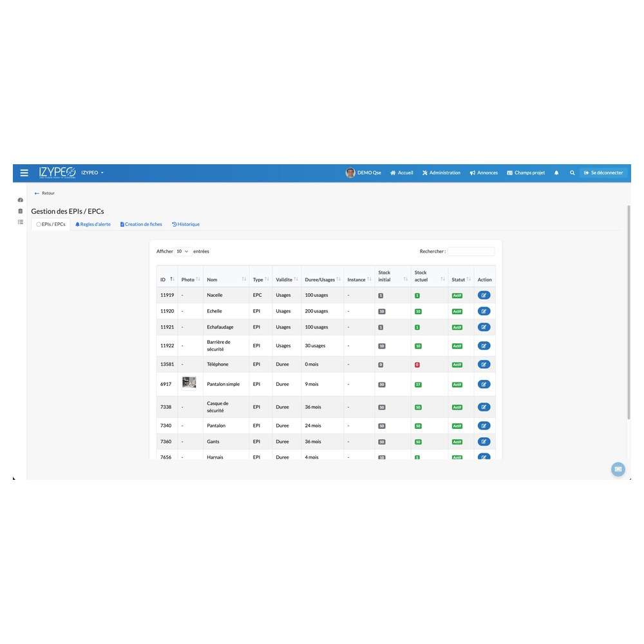Click the DEMO Qse user avatar
The image size is (644, 644).
click(x=350, y=173)
